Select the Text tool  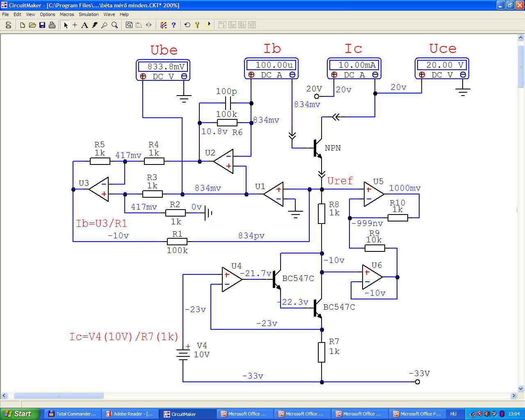84,25
